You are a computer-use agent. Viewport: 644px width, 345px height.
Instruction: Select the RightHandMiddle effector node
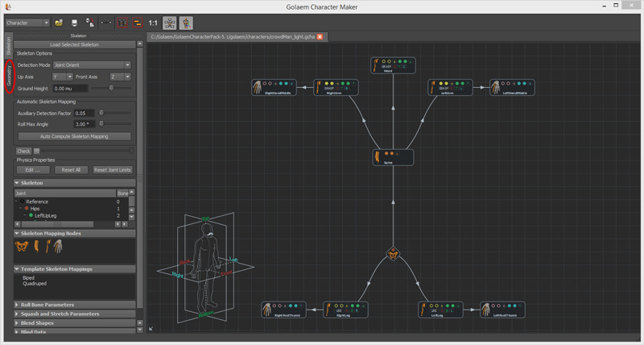[274, 88]
